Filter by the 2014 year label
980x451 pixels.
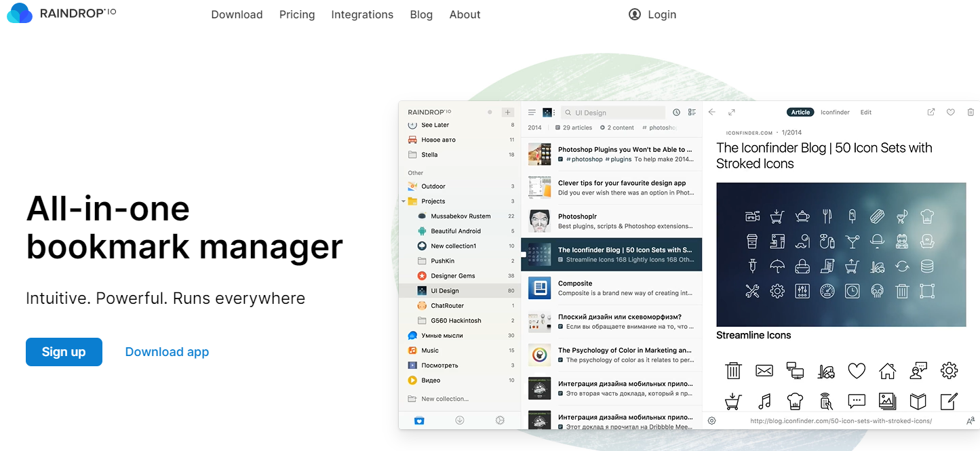tap(535, 128)
